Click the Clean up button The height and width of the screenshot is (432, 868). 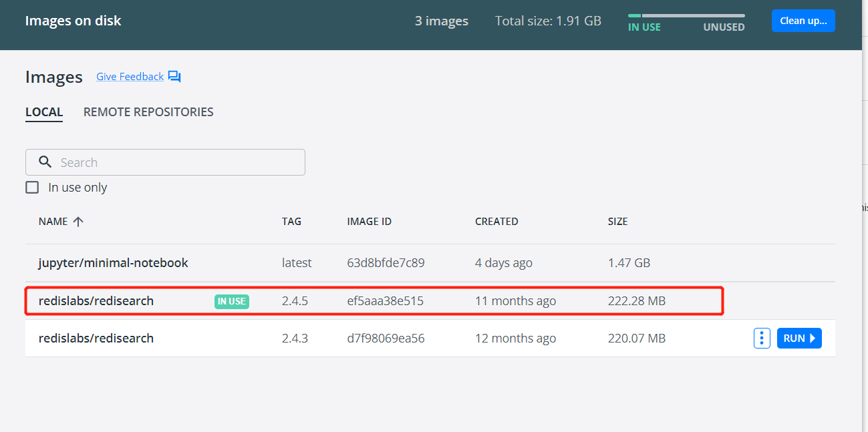803,20
